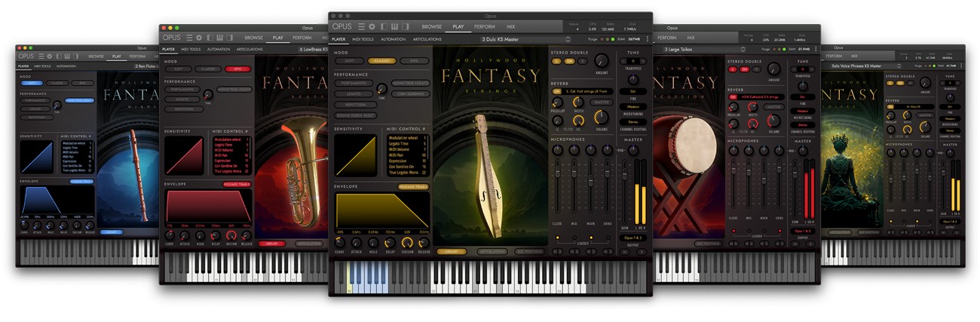This screenshot has width=980, height=322.
Task: Open '6 LowBrass KS' instrument selector
Action: (x=314, y=50)
